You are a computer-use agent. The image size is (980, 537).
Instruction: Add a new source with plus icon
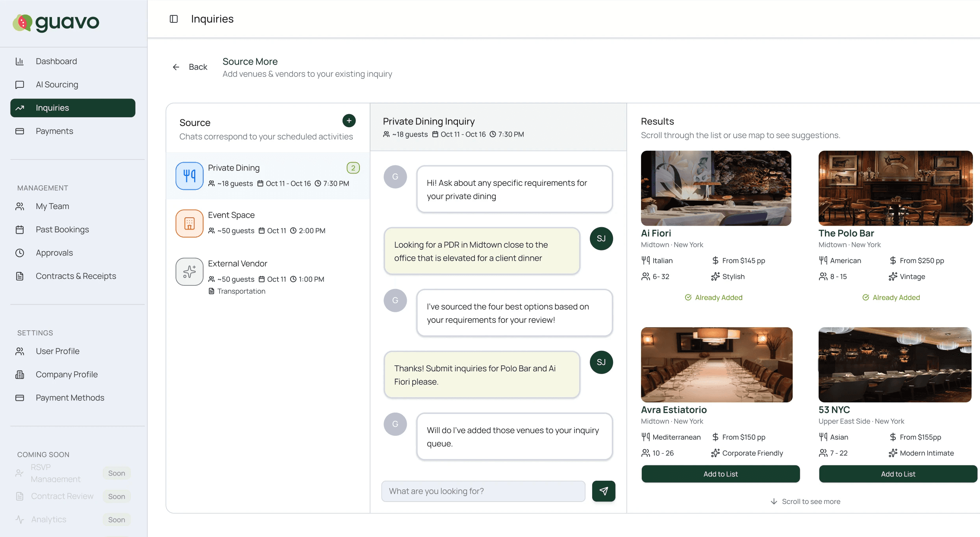(x=349, y=120)
